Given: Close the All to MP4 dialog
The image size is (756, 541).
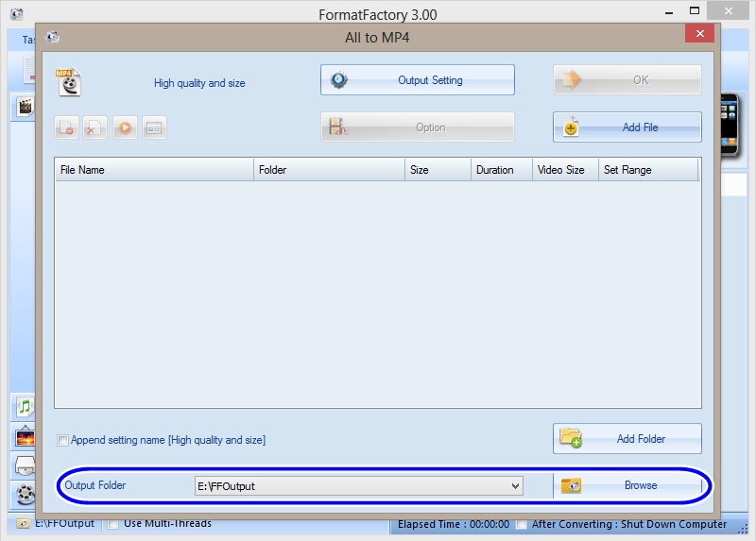Looking at the screenshot, I should click(699, 33).
